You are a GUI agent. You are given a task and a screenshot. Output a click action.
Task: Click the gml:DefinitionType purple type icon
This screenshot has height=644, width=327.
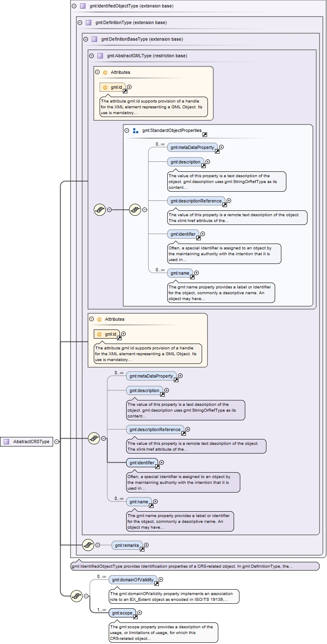pos(88,22)
